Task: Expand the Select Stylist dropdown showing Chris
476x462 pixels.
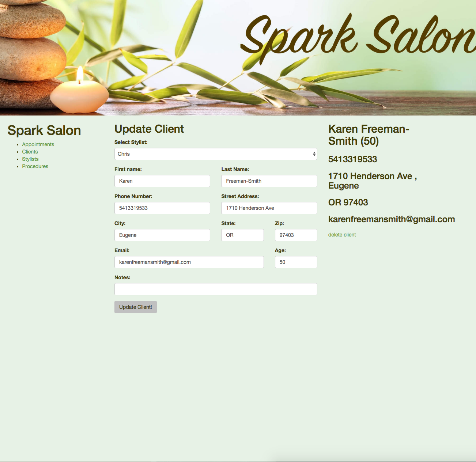Action: (x=216, y=154)
